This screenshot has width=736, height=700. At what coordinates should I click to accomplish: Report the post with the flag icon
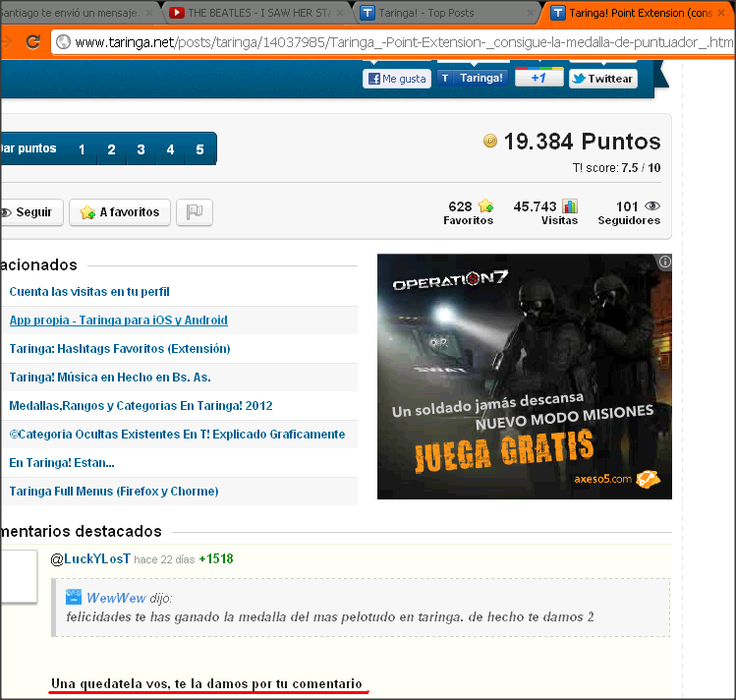195,212
